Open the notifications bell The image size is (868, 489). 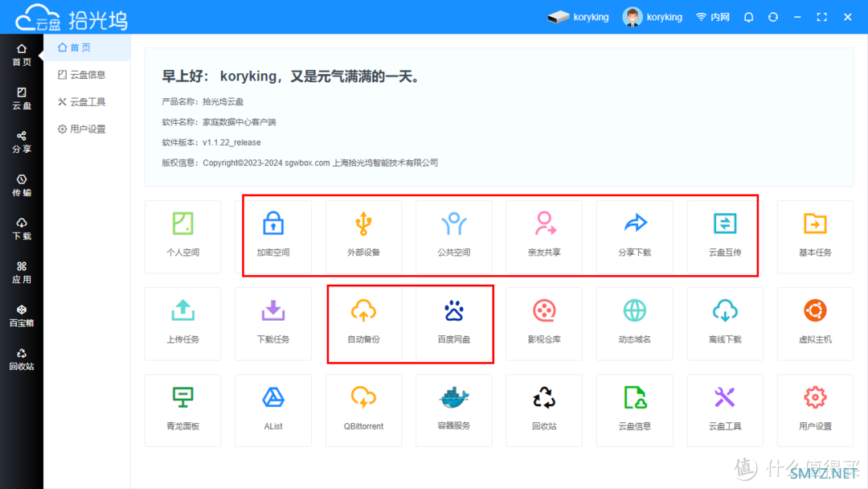[748, 17]
